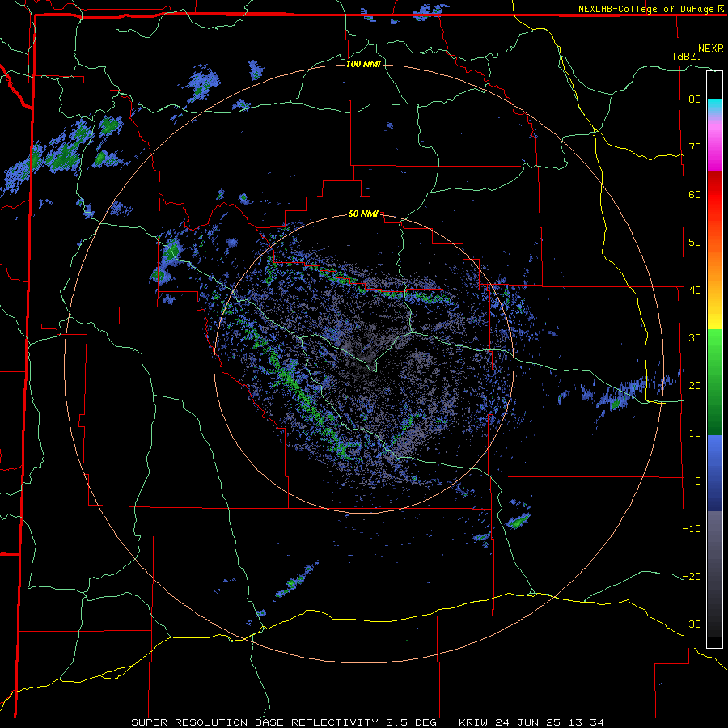Click the 50 NMI range ring label
The image size is (728, 728).
click(x=363, y=214)
